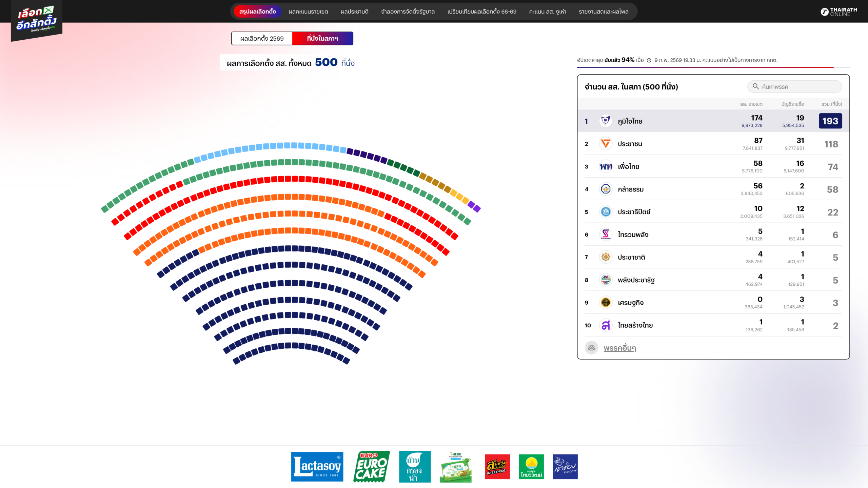Click the Lactasoy sponsor banner

coord(317,467)
